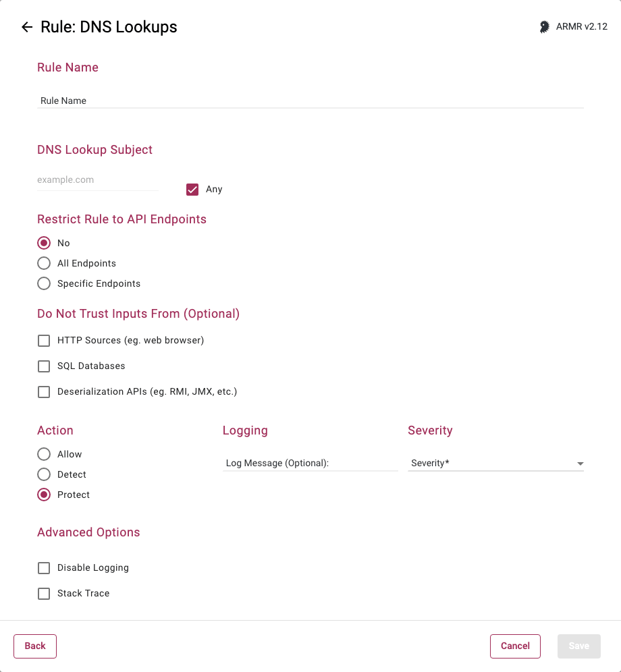Click the DNS Lookup Subject field
621x672 pixels.
[x=98, y=180]
